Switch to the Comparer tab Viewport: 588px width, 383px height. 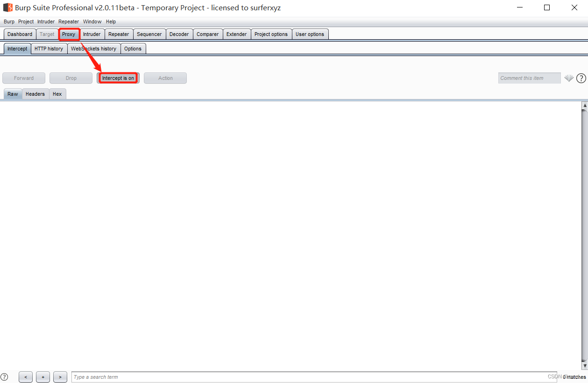pos(208,34)
